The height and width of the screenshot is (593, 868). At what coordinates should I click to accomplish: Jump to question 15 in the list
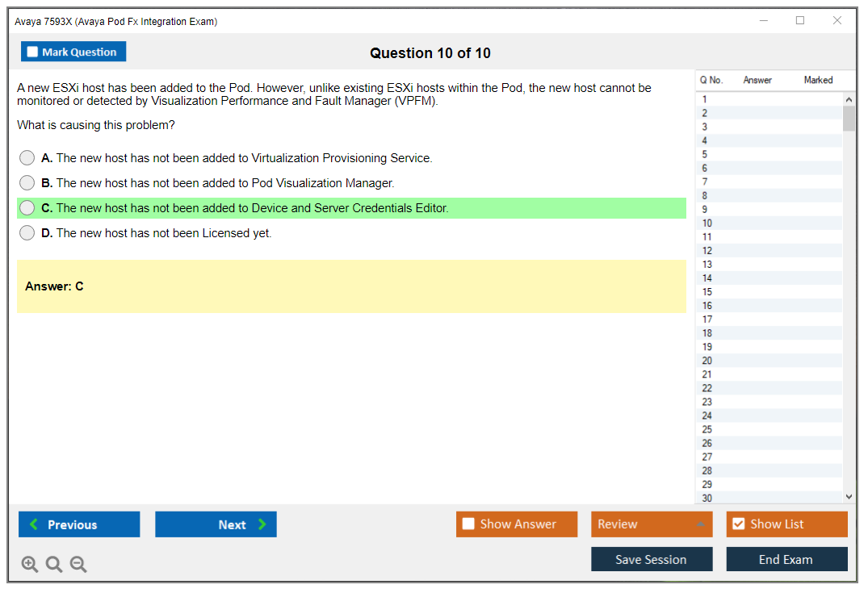707,292
